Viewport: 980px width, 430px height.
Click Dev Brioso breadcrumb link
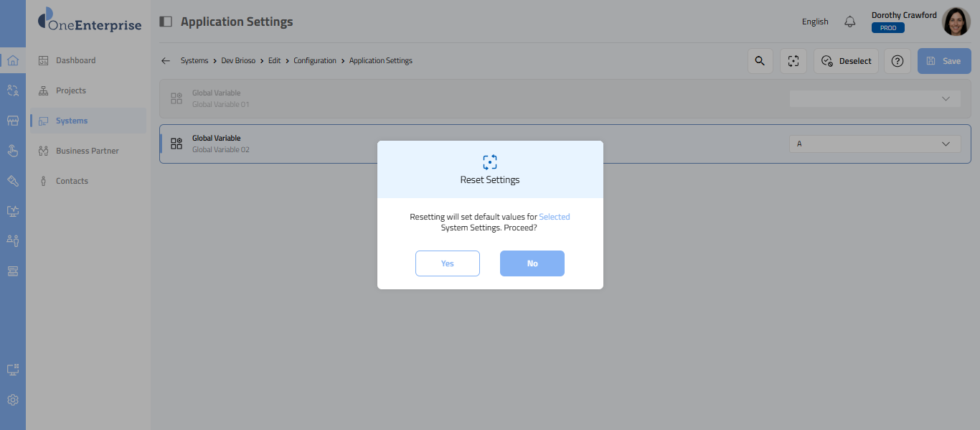[238, 61]
